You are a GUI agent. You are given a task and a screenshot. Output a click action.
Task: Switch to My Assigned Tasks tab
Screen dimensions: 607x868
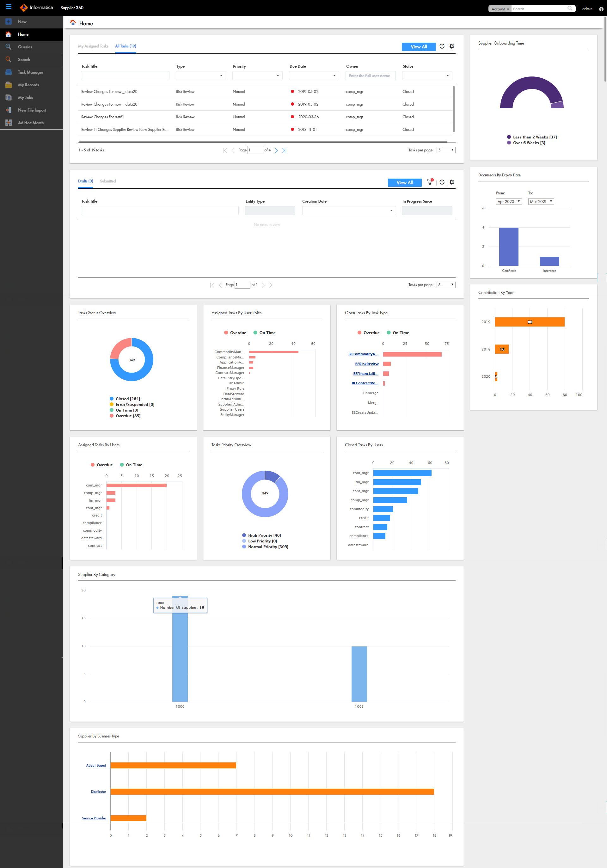click(93, 46)
